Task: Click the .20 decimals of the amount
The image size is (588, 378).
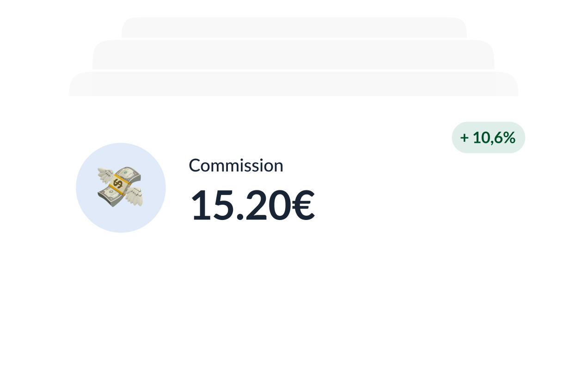Action: [263, 205]
